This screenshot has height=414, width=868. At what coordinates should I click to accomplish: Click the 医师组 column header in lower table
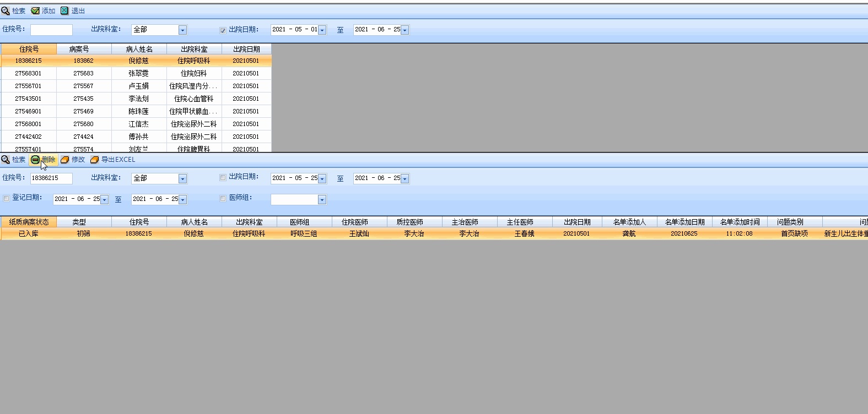point(304,222)
